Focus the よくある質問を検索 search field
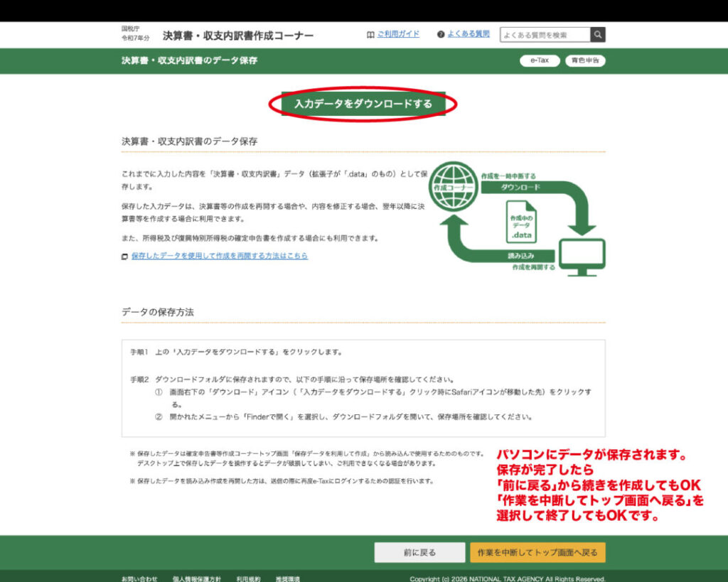The height and width of the screenshot is (582, 728). pyautogui.click(x=545, y=35)
